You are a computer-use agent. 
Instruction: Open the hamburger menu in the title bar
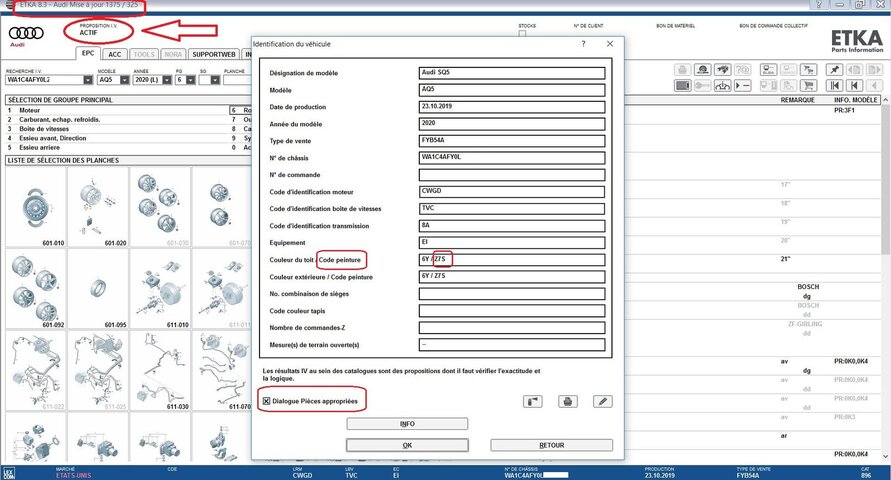pyautogui.click(x=9, y=5)
